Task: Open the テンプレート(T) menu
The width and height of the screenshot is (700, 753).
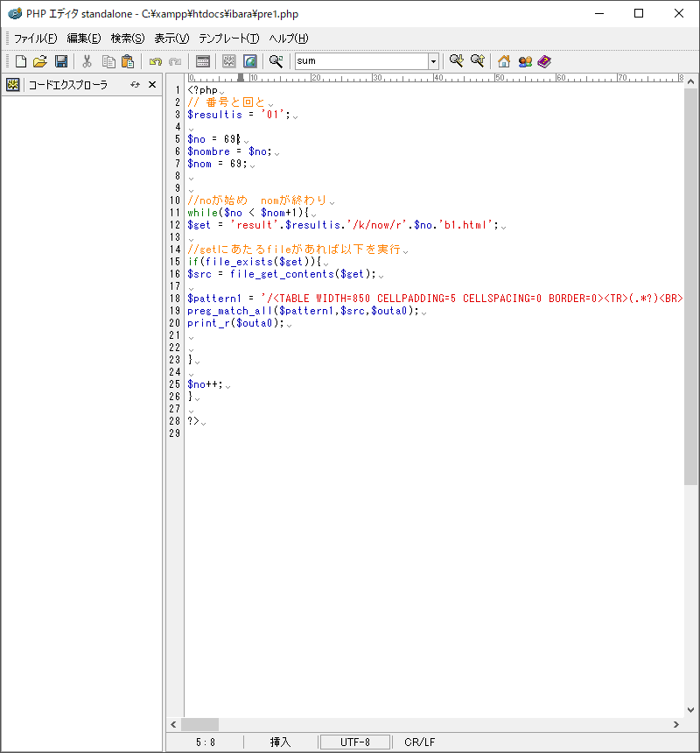Action: [x=229, y=39]
